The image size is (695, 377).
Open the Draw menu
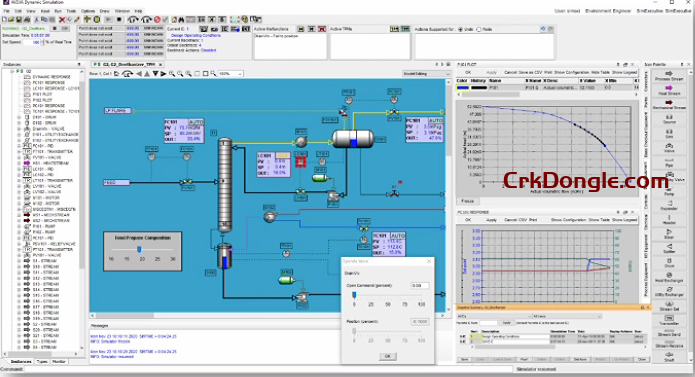coord(105,11)
